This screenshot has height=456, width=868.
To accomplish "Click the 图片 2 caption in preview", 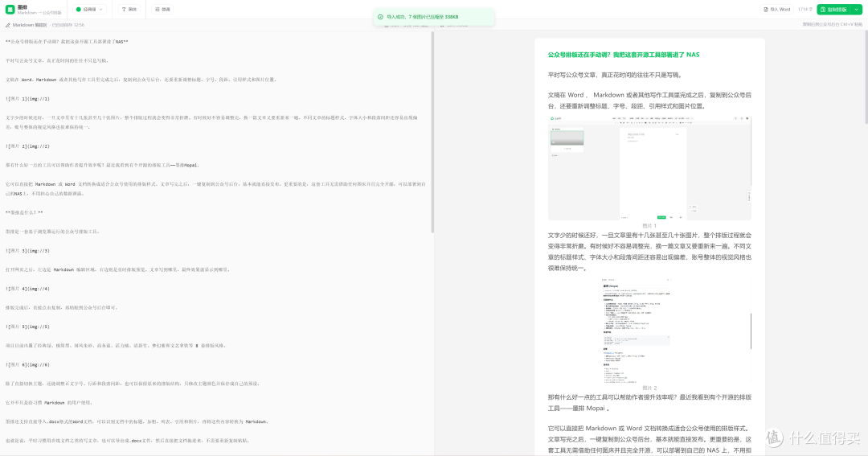I will pyautogui.click(x=649, y=388).
